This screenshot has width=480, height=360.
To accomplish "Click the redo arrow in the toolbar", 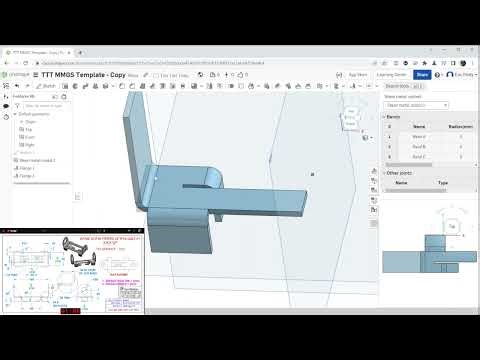I will [x=27, y=86].
